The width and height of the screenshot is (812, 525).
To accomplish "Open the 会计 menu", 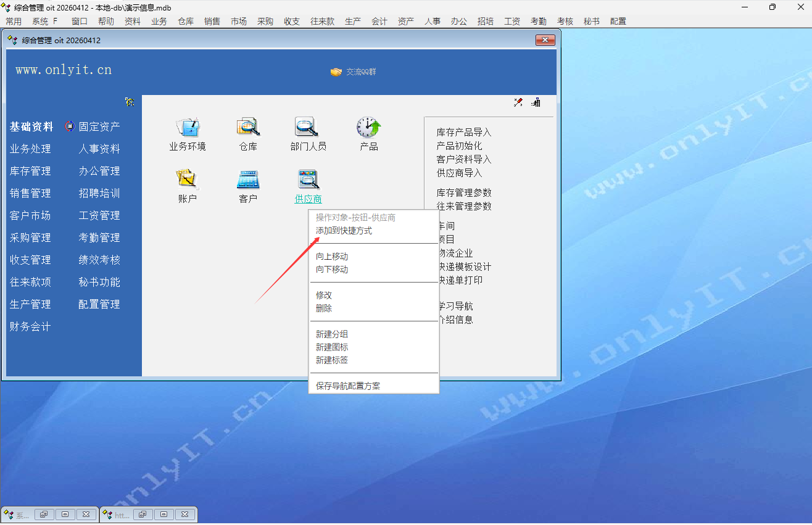I will (379, 21).
